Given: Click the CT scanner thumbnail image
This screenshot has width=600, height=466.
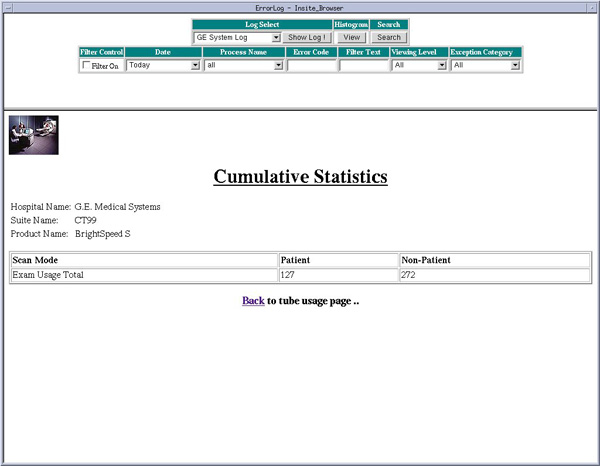Looking at the screenshot, I should pos(34,135).
